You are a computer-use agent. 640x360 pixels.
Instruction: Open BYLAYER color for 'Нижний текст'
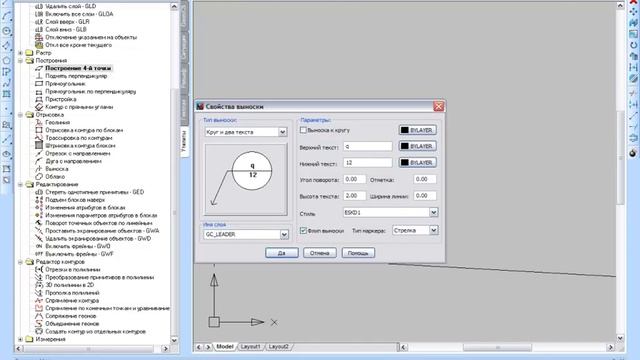(x=418, y=162)
